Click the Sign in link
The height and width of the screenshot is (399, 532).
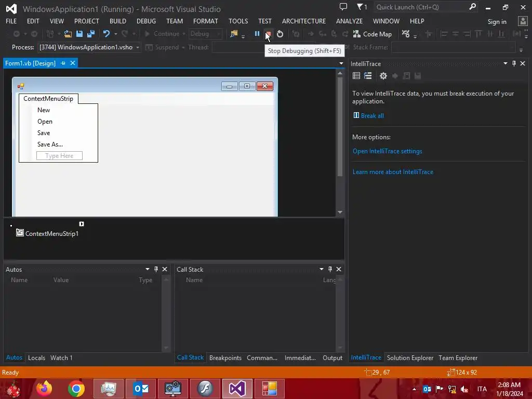(x=497, y=22)
